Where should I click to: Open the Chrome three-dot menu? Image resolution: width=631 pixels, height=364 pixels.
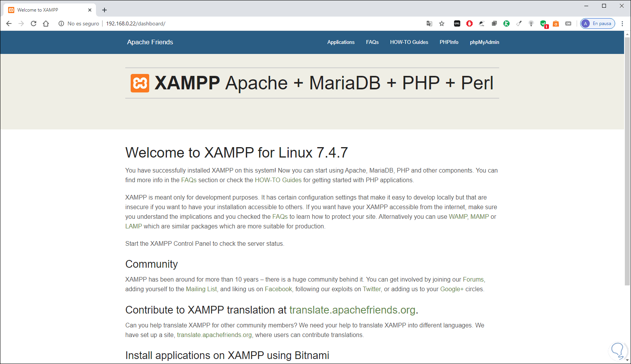[x=622, y=23]
